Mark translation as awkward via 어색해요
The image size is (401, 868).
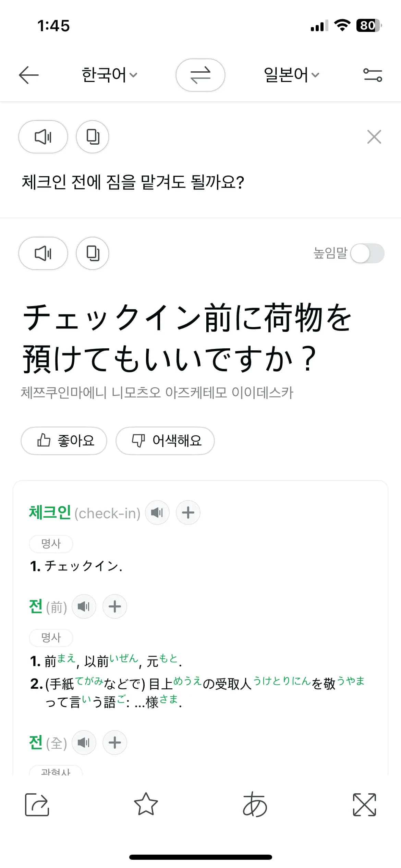(165, 441)
